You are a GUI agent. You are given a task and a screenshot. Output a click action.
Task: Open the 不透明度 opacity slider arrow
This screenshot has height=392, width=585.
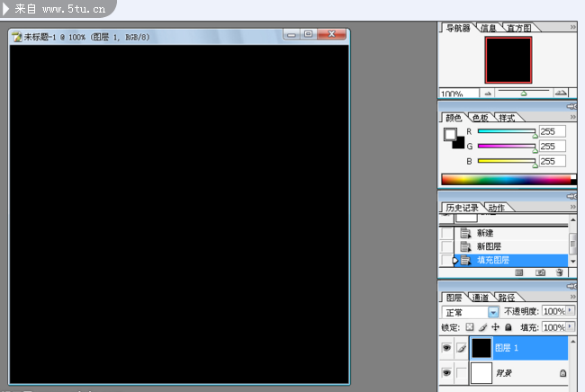[x=571, y=311]
